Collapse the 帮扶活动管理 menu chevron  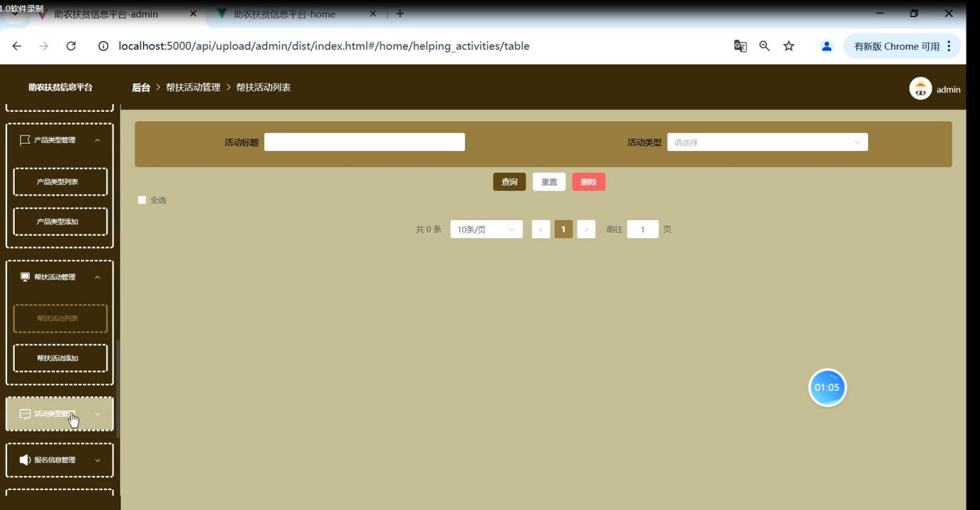coord(98,277)
